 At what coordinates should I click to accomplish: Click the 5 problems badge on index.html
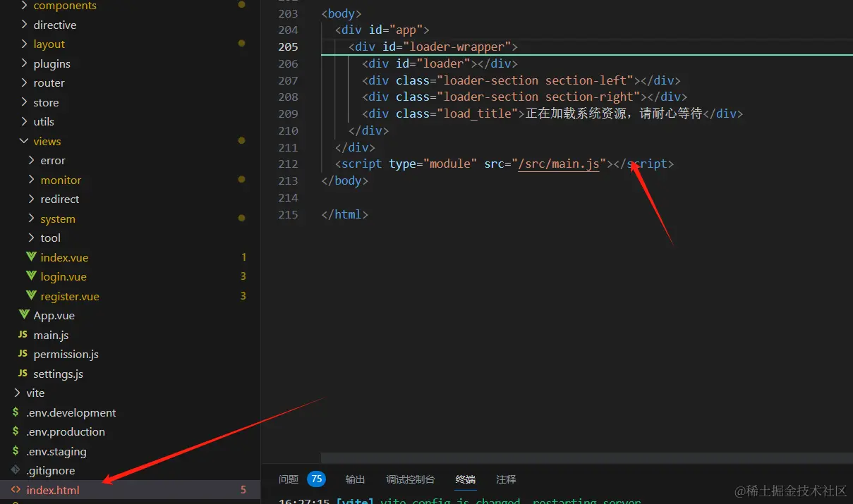click(x=243, y=490)
